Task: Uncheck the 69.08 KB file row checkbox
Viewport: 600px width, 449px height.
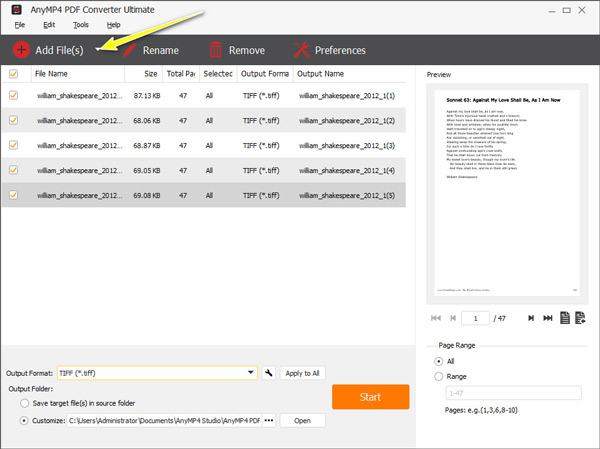Action: pyautogui.click(x=13, y=195)
